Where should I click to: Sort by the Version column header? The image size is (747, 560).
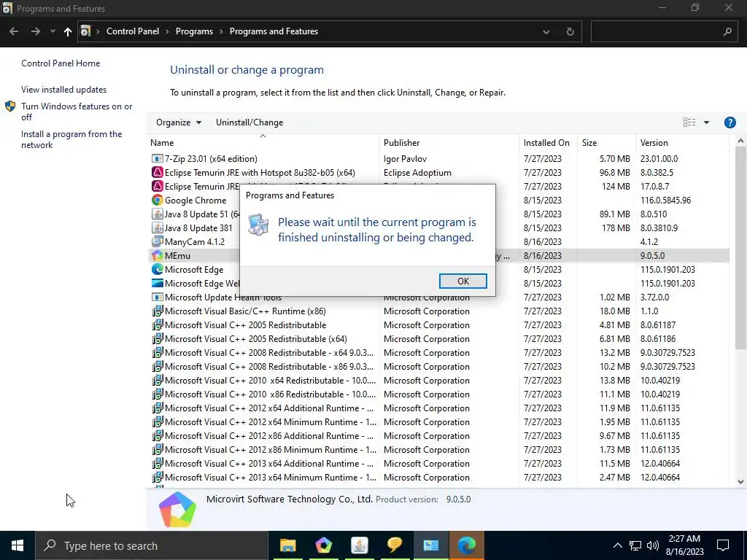click(x=682, y=142)
